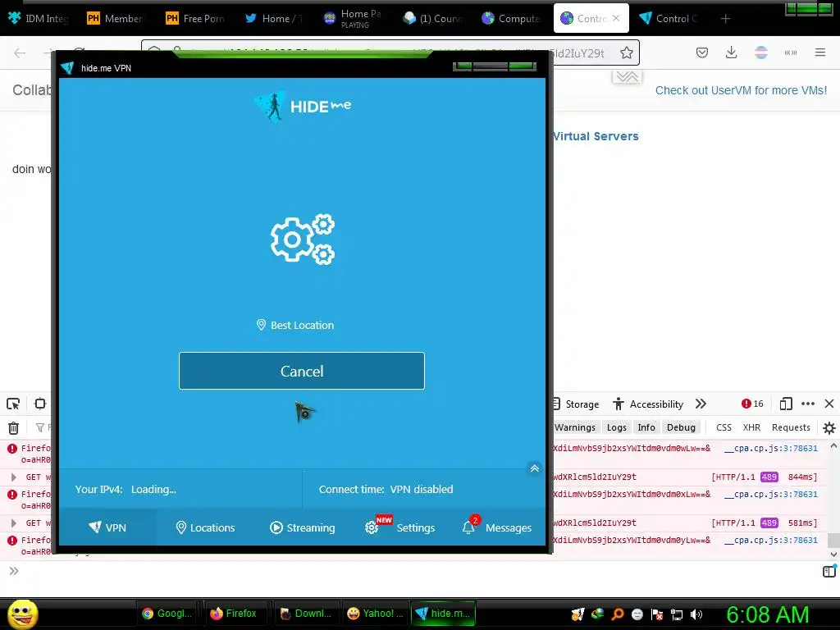Viewport: 840px width, 630px height.
Task: Click the console filter funnel
Action: point(40,427)
